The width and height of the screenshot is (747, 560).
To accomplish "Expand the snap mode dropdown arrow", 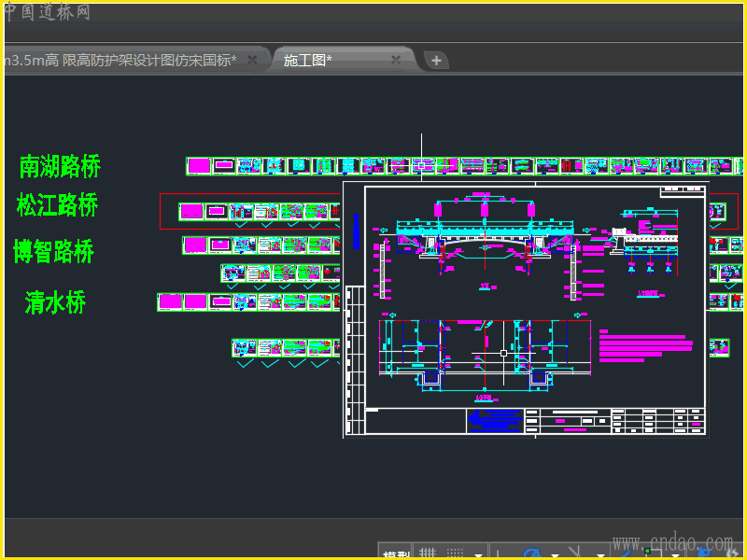I will pos(478,554).
